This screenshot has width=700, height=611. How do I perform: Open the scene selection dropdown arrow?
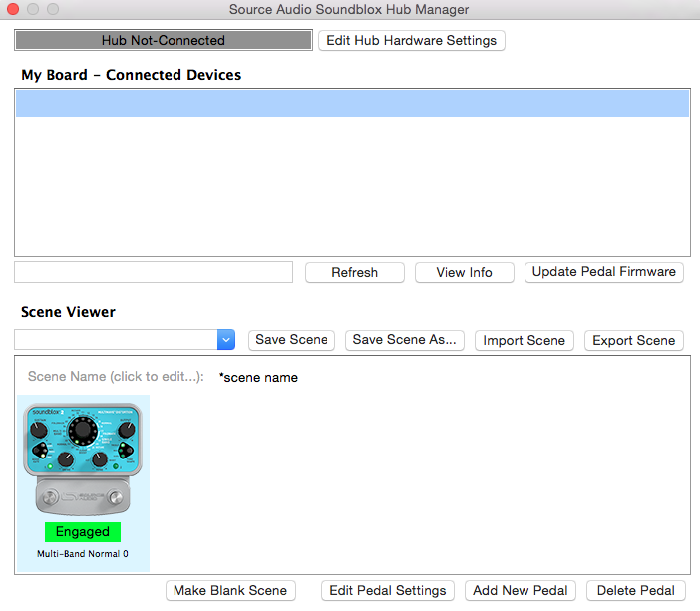pyautogui.click(x=226, y=340)
